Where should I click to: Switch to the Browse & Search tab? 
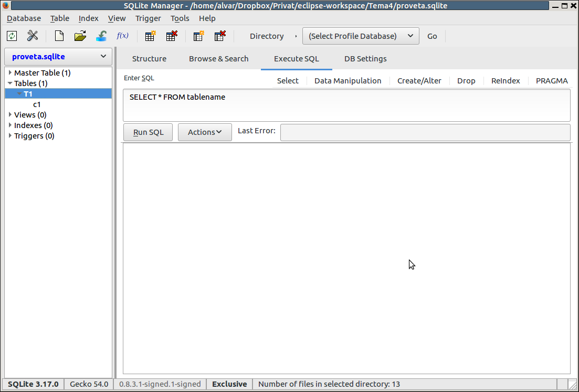click(218, 59)
